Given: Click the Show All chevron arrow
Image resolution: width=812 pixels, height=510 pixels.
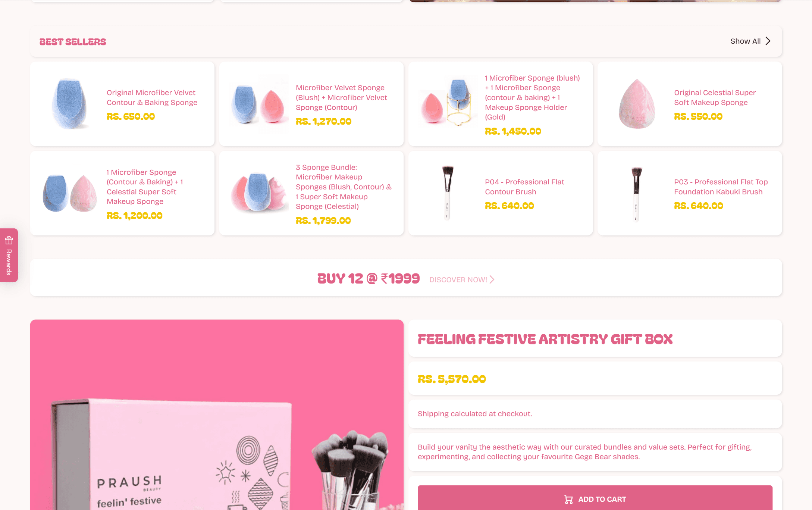Looking at the screenshot, I should [768, 41].
